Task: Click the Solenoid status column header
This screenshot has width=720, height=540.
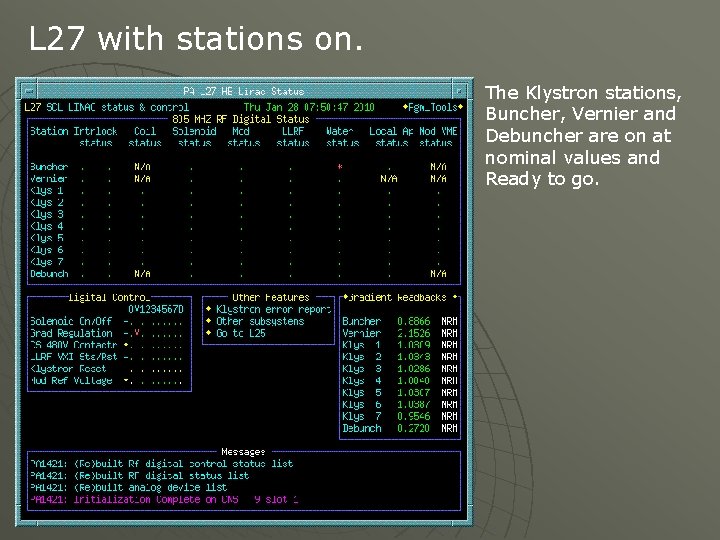Action: (194, 137)
